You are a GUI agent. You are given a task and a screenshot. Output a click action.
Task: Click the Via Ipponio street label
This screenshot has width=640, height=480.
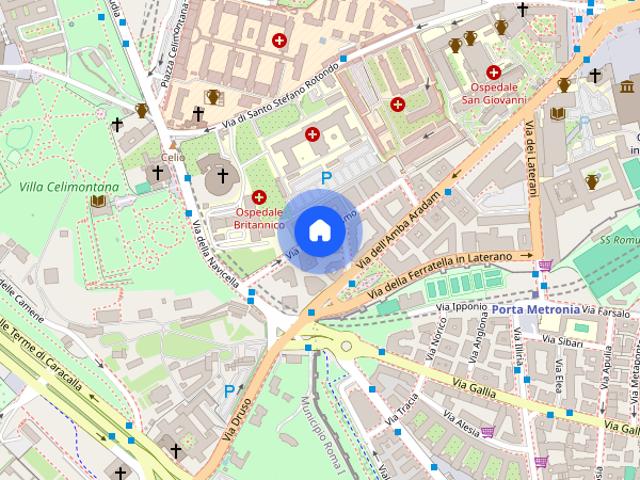coord(461,307)
